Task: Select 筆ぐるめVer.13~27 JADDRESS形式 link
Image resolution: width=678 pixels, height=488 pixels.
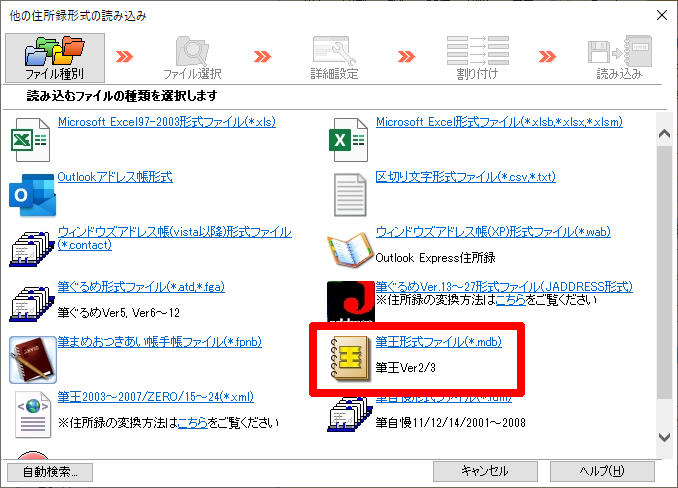Action: tap(504, 287)
